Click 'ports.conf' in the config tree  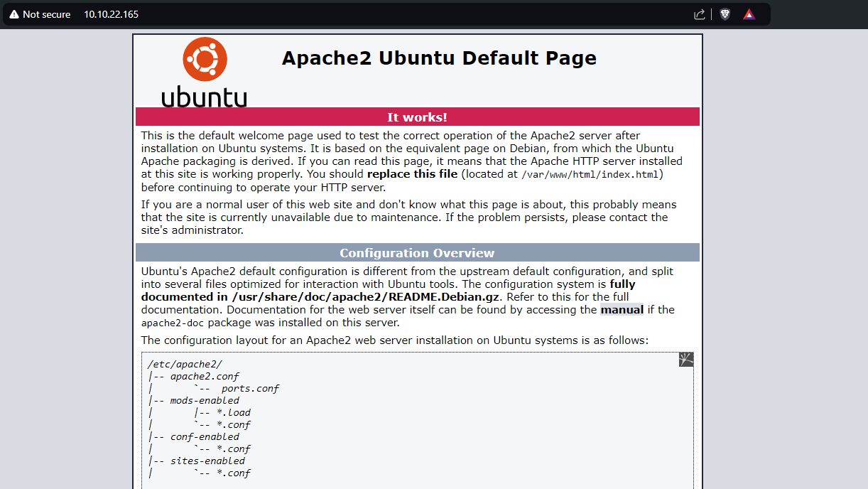click(x=250, y=388)
